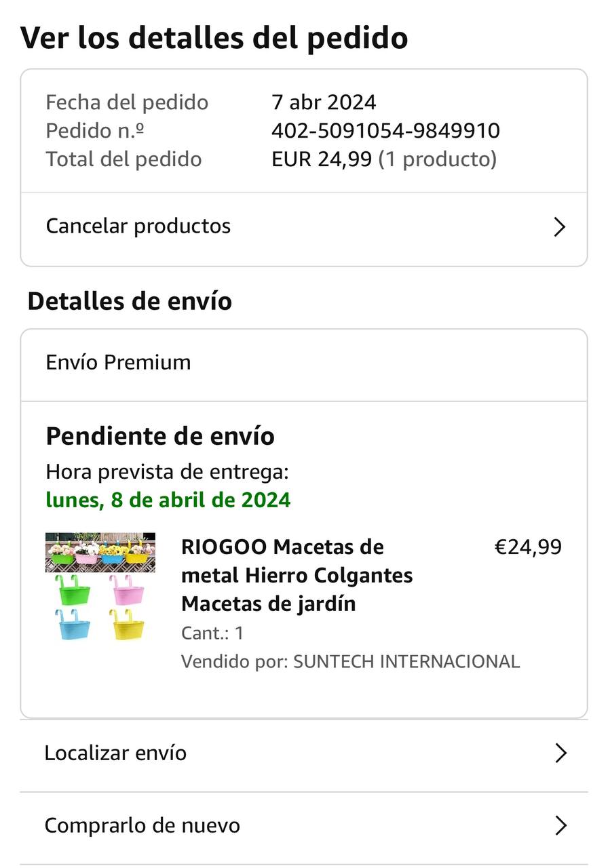
Task: Select the yellow hanging pot image
Action: pos(128,624)
